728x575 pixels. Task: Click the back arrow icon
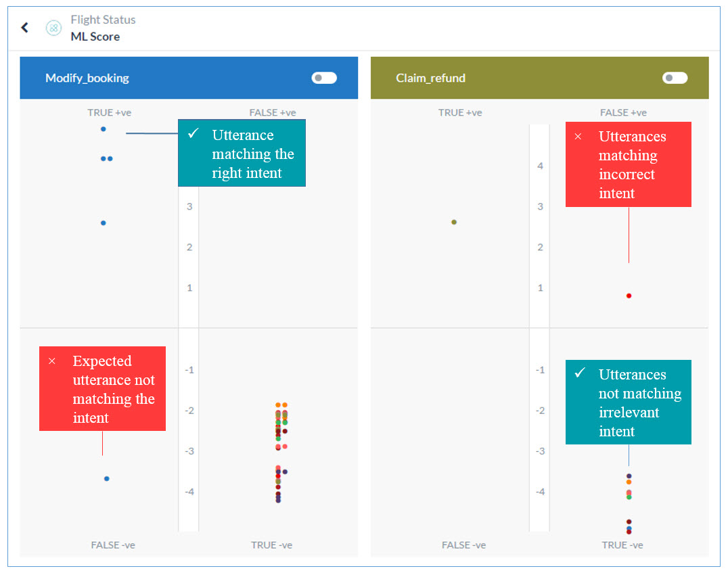coord(25,28)
